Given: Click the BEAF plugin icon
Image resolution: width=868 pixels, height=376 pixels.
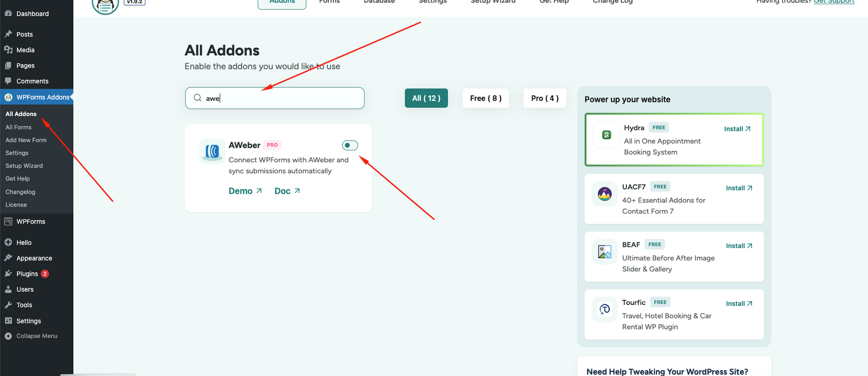Looking at the screenshot, I should [604, 252].
